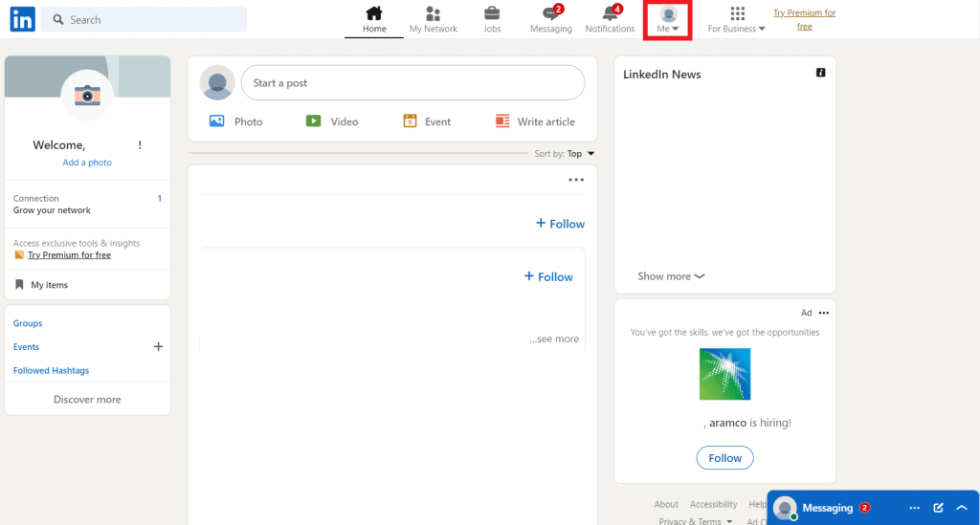980x525 pixels.
Task: Open Messaging in the top navigation
Action: coord(550,19)
